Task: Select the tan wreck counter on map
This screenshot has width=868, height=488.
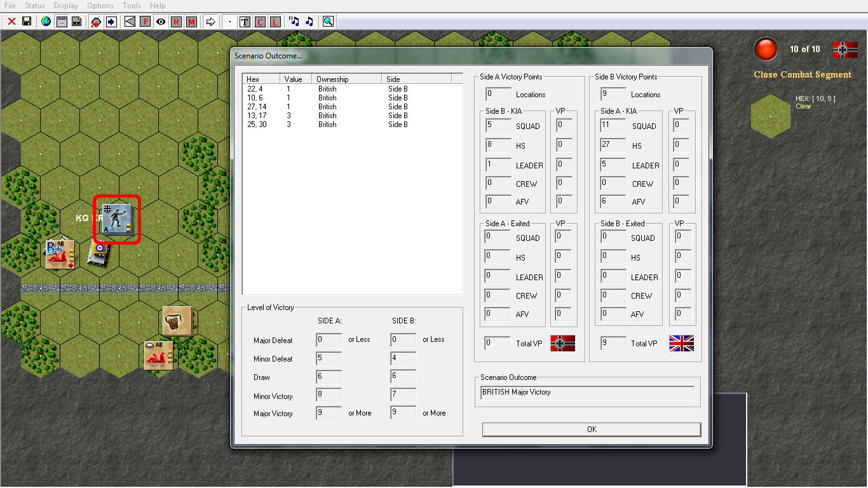Action: click(x=177, y=321)
